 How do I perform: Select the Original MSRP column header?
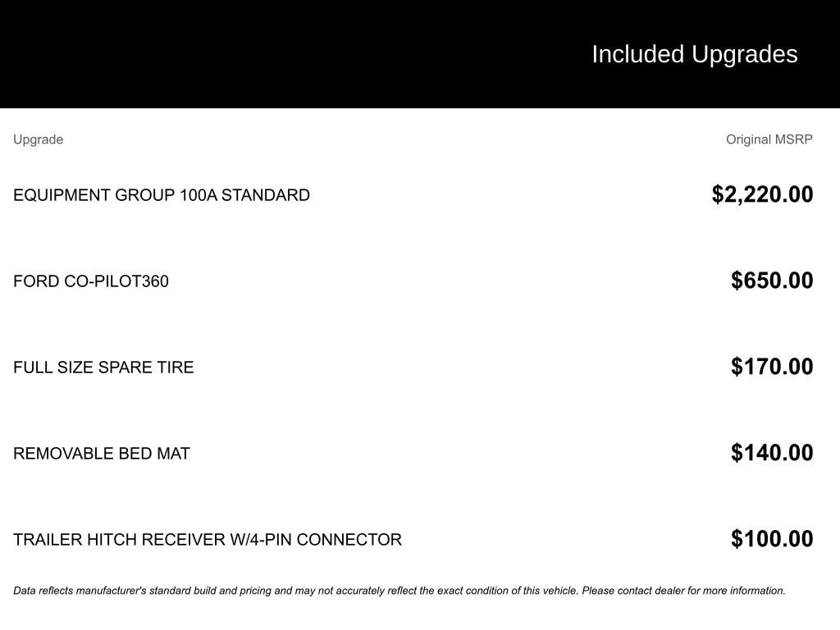[769, 139]
